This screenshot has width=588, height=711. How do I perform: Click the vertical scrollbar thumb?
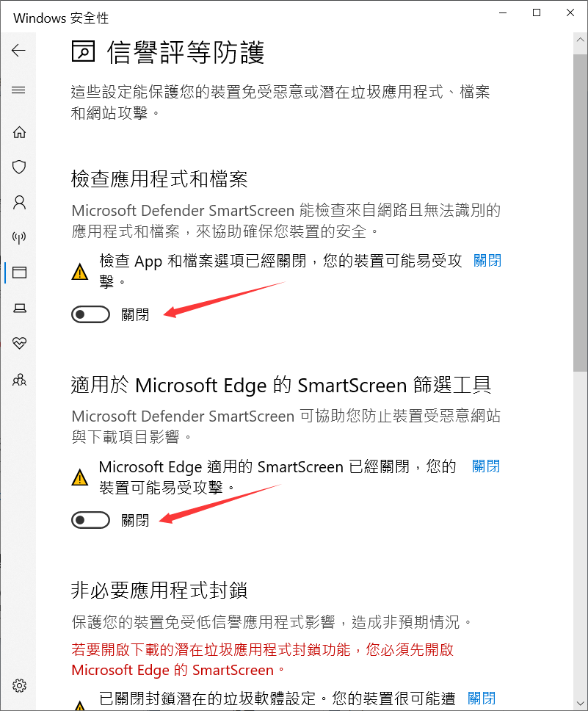pos(581,213)
